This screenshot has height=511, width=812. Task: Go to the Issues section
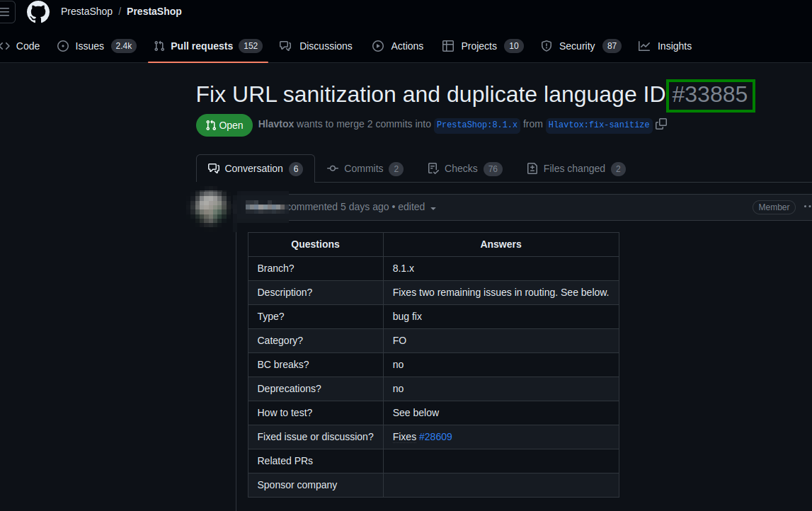[97, 46]
